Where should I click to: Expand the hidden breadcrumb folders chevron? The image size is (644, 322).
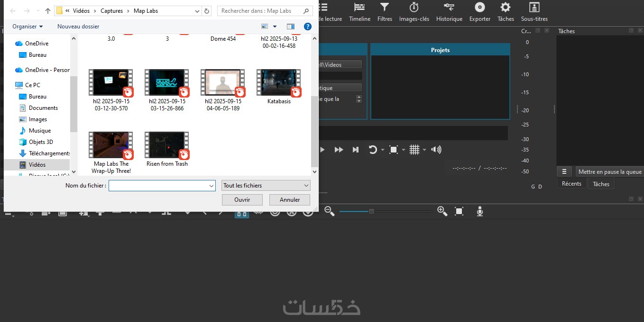point(67,10)
